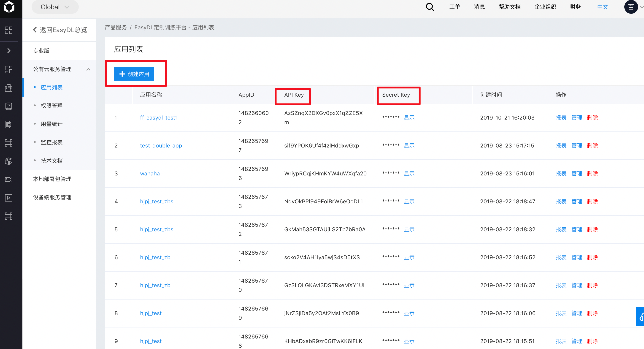Open the Global region dropdown
The image size is (644, 349).
tap(55, 7)
